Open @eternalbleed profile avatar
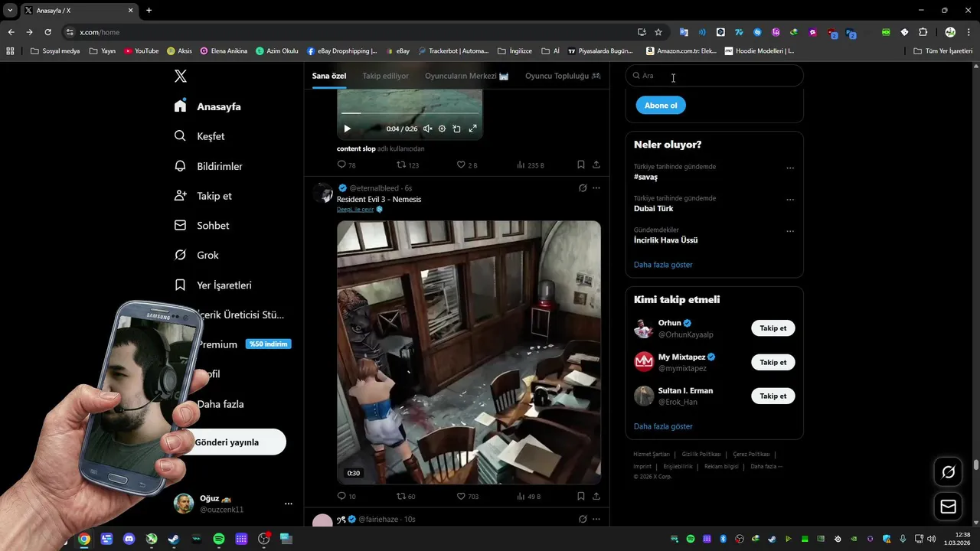980x551 pixels. coord(323,193)
